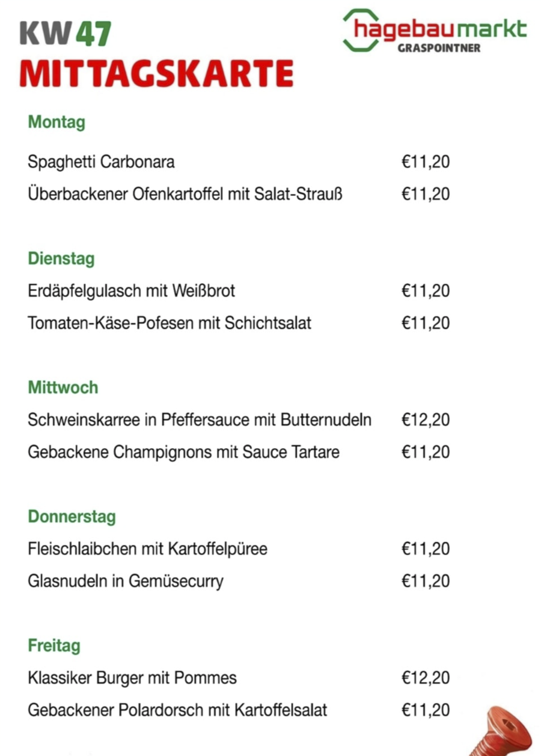Click the KW 47 week label
The image size is (541, 756).
65,33
